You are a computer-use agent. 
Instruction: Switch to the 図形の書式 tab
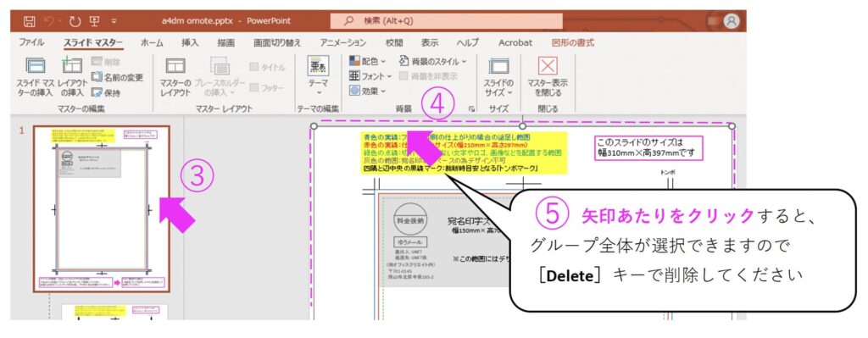pyautogui.click(x=573, y=42)
